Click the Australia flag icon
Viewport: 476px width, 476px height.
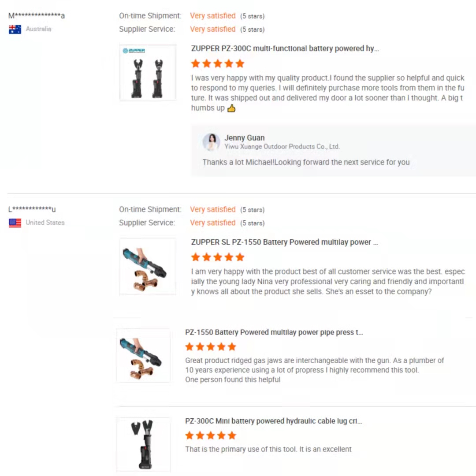coord(15,30)
